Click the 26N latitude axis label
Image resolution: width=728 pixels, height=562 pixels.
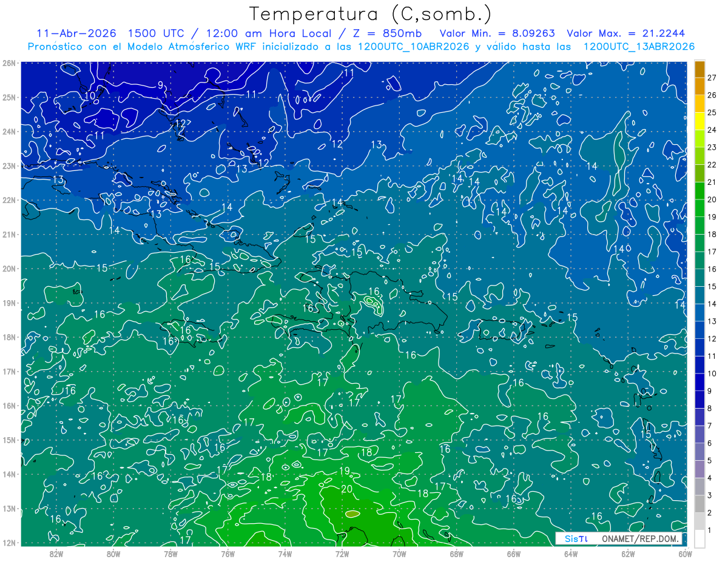coord(8,62)
